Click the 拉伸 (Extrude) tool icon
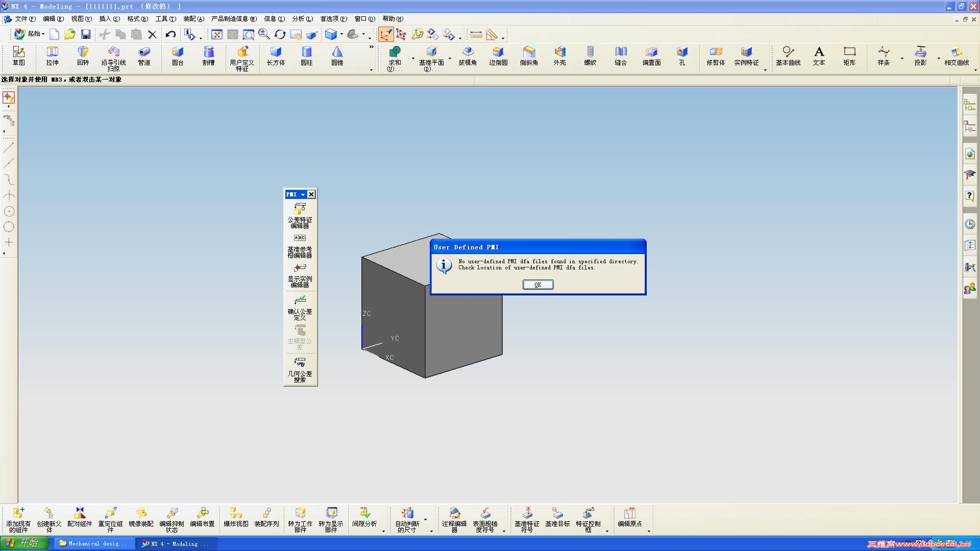This screenshot has height=551, width=980. [x=52, y=52]
